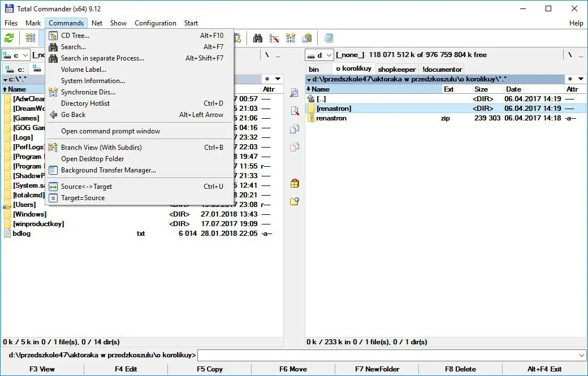Select Volume Label... menu entry
The height and width of the screenshot is (376, 588).
[140, 70]
